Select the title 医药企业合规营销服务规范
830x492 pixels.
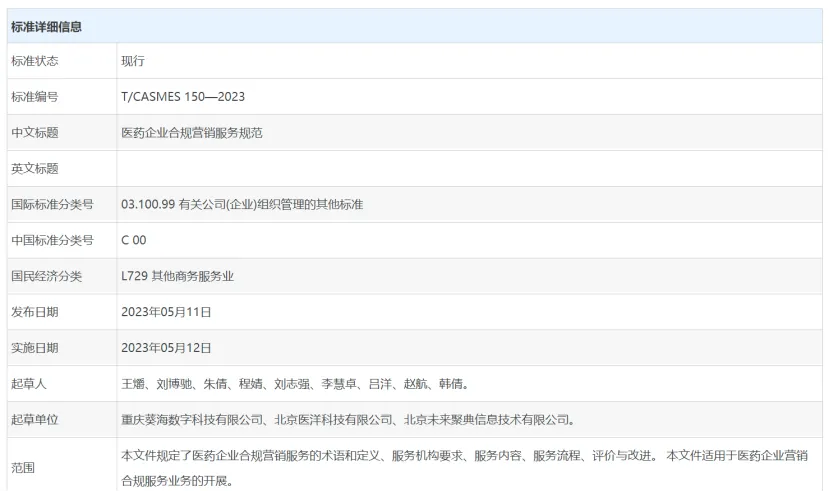click(x=192, y=133)
